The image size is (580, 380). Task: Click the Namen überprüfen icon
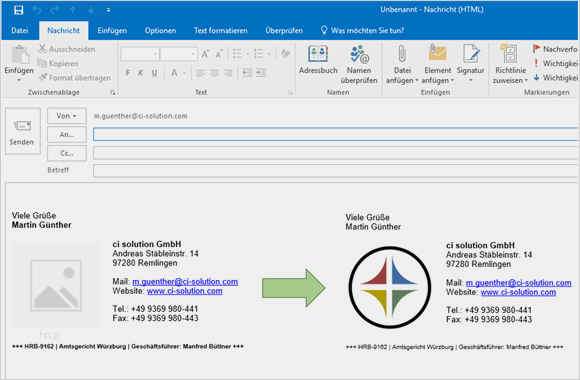359,54
